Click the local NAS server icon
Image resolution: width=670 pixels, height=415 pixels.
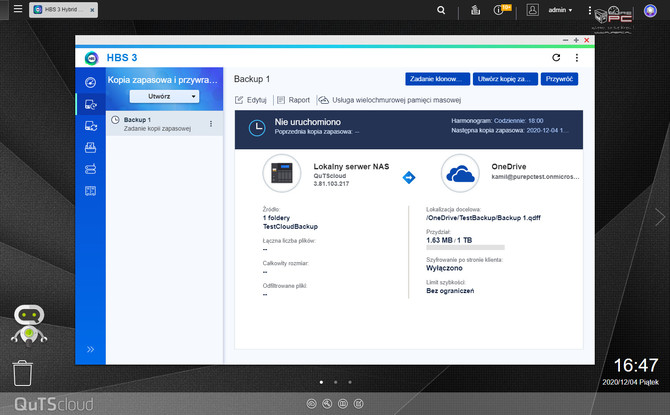pyautogui.click(x=282, y=173)
